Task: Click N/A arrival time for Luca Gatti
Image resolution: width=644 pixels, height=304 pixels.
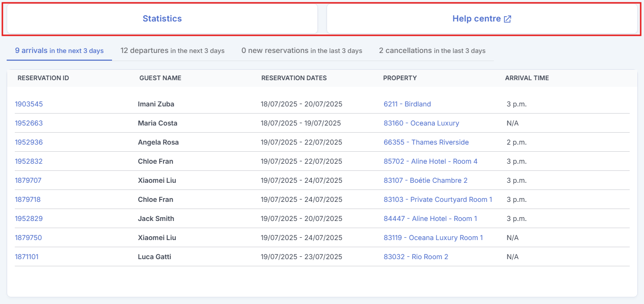Action: [512, 257]
